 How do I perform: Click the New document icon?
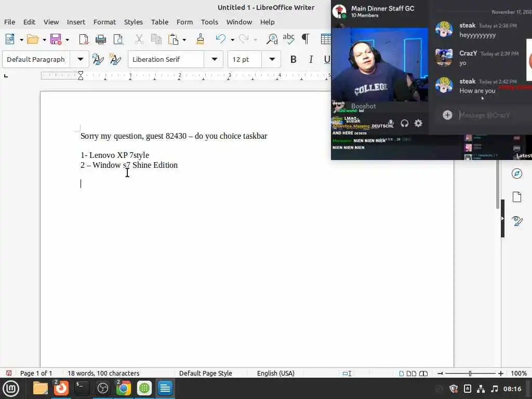10,39
